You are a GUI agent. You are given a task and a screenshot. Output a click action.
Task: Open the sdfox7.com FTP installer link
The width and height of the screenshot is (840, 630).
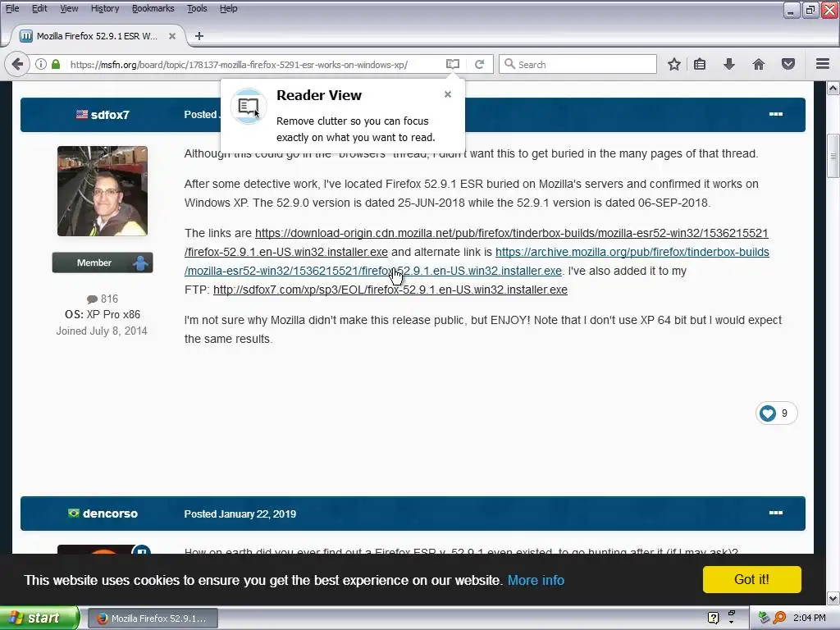coord(390,290)
